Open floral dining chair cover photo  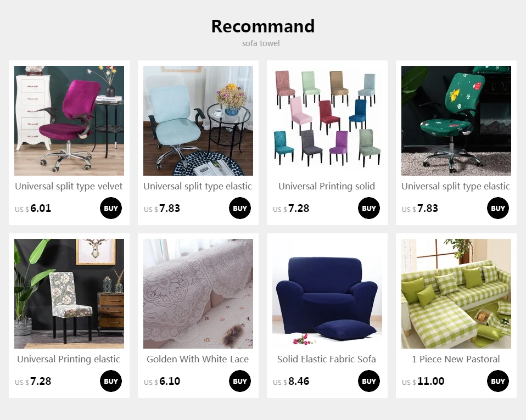[x=69, y=294]
